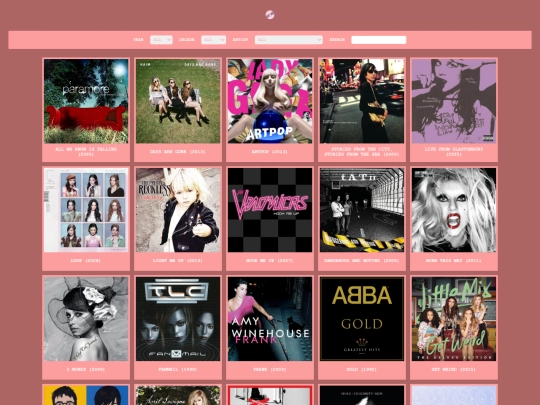Open The Veronicas Hook Me Up cover
Screen dimensions: 540x405
tap(270, 210)
